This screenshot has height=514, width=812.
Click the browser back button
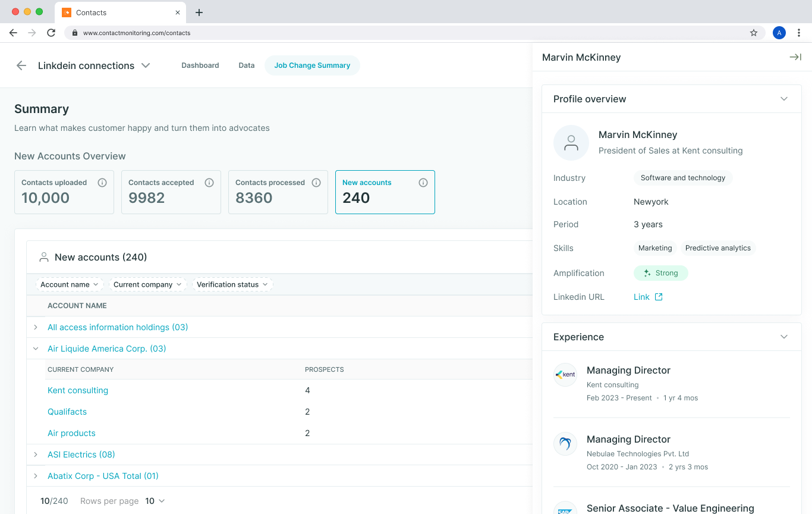(x=13, y=33)
